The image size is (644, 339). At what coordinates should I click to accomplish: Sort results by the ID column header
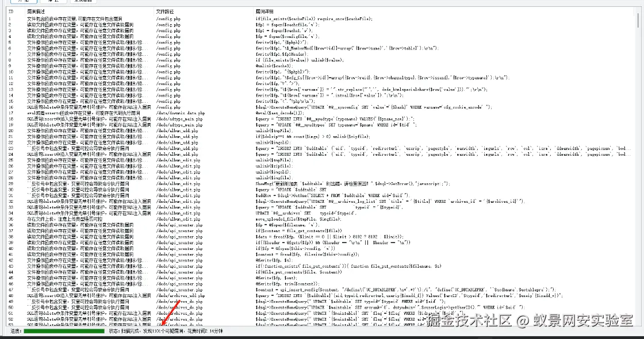[11, 11]
